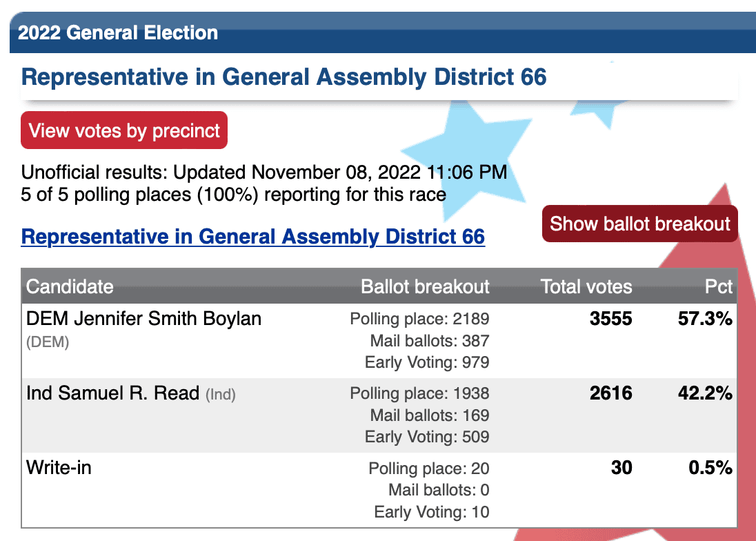Select the Candidate column header

[70, 286]
